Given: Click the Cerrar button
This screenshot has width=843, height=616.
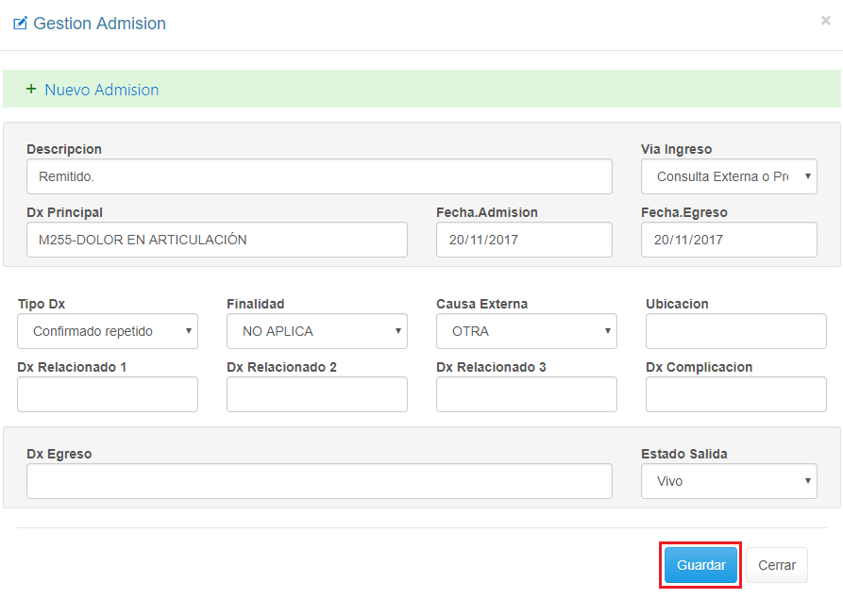Looking at the screenshot, I should tap(777, 565).
